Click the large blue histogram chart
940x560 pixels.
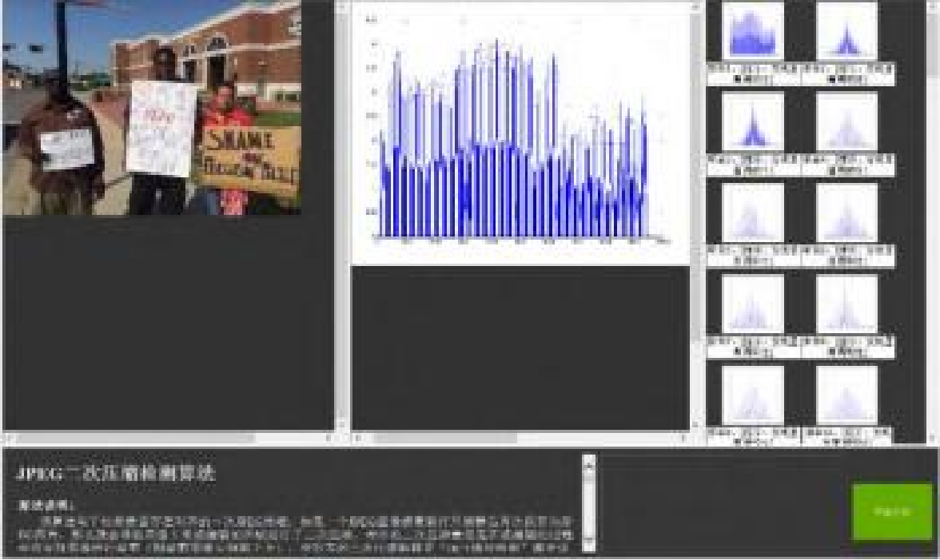pyautogui.click(x=520, y=132)
